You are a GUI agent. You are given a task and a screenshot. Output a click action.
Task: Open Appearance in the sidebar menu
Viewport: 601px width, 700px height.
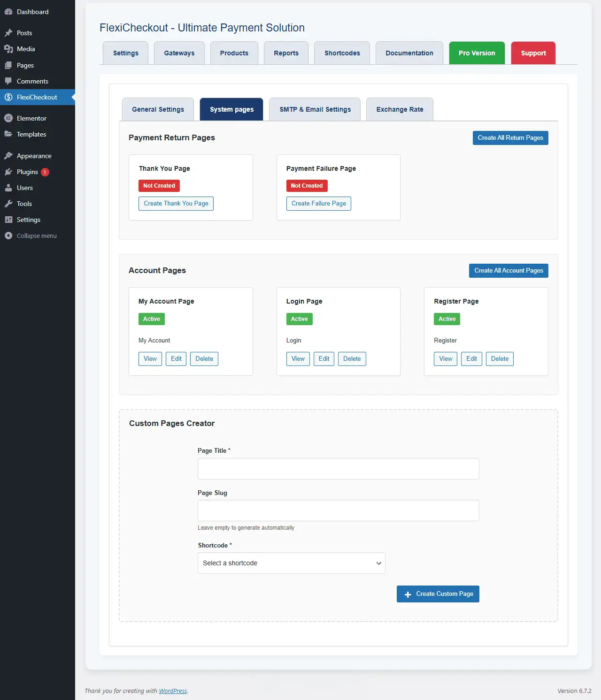[x=38, y=156]
